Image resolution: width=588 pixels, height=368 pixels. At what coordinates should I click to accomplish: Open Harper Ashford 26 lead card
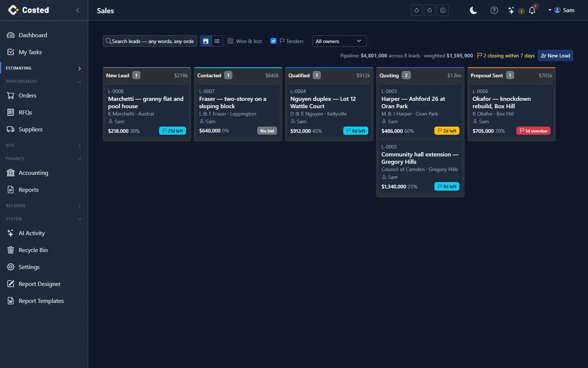click(420, 111)
